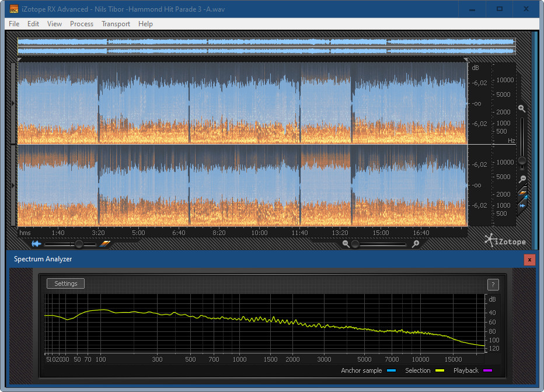Expand the upper channel side arrow
The height and width of the screenshot is (392, 544).
14,103
